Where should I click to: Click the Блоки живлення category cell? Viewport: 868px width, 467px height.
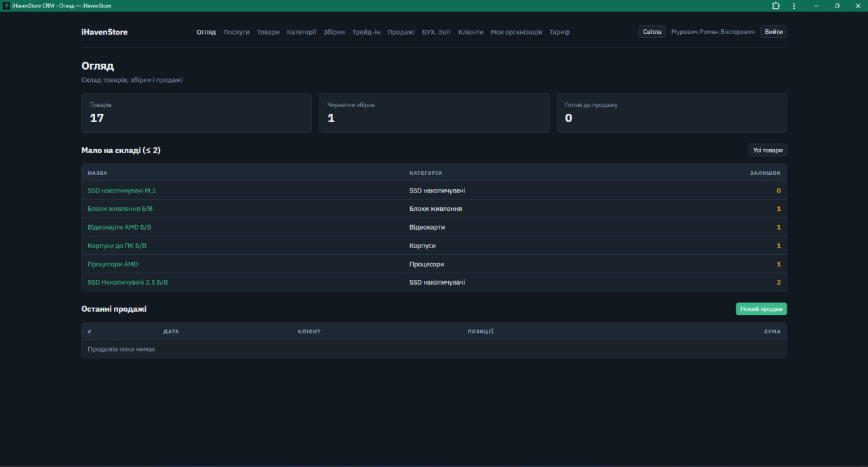tap(436, 209)
